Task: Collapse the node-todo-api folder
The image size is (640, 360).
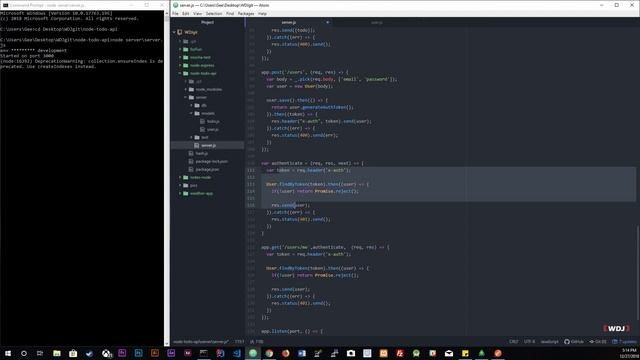Action: point(180,73)
